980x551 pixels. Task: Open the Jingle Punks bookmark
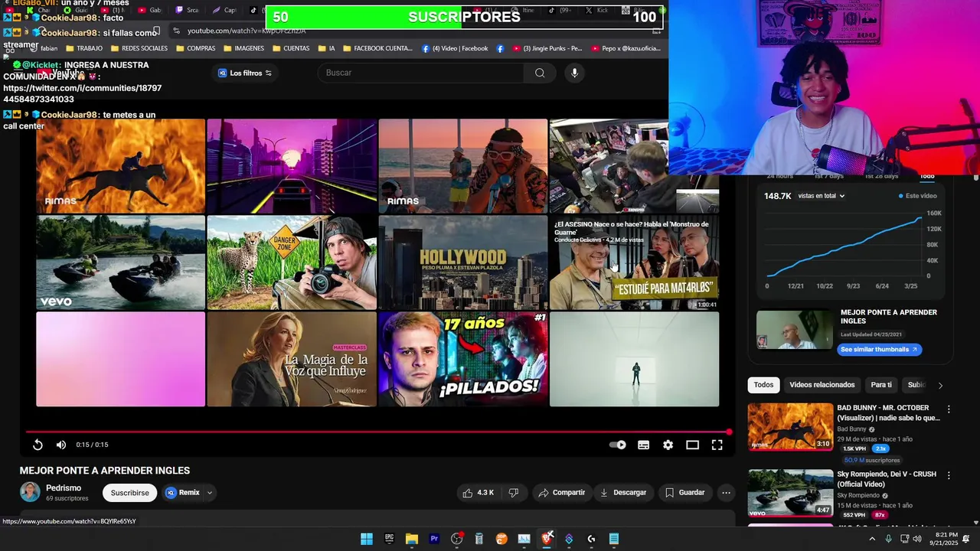547,48
